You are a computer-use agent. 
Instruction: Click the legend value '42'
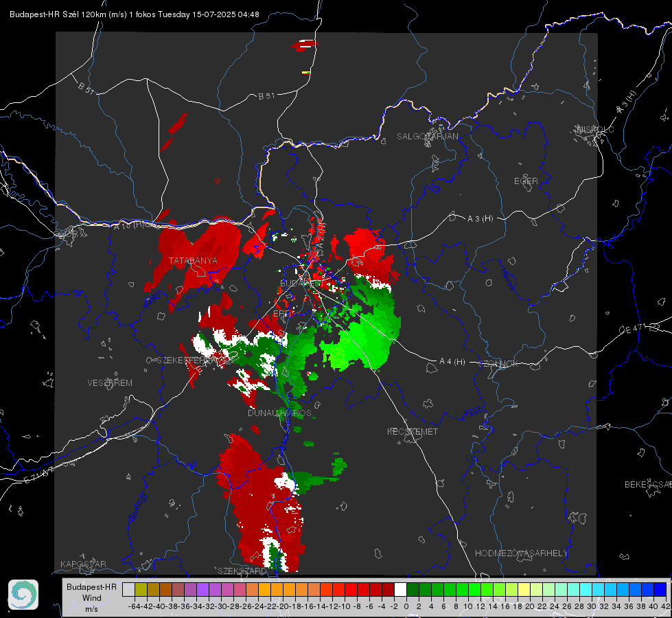point(665,606)
